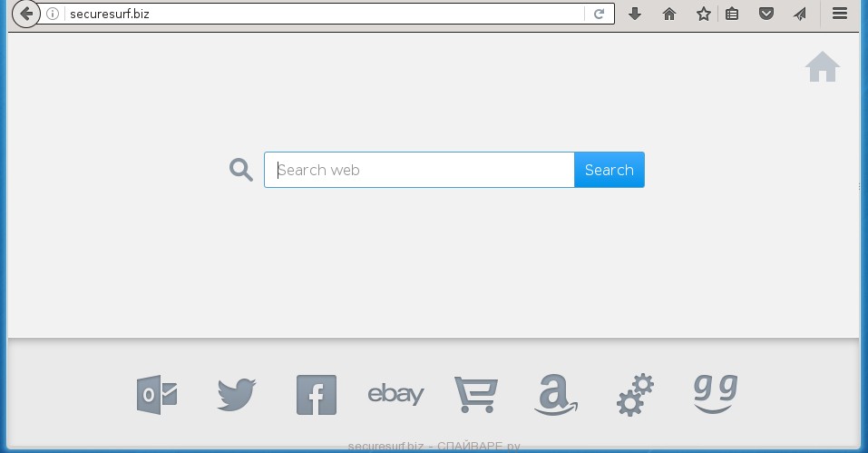Open the hamburger menu
The height and width of the screenshot is (453, 868).
coord(840,14)
